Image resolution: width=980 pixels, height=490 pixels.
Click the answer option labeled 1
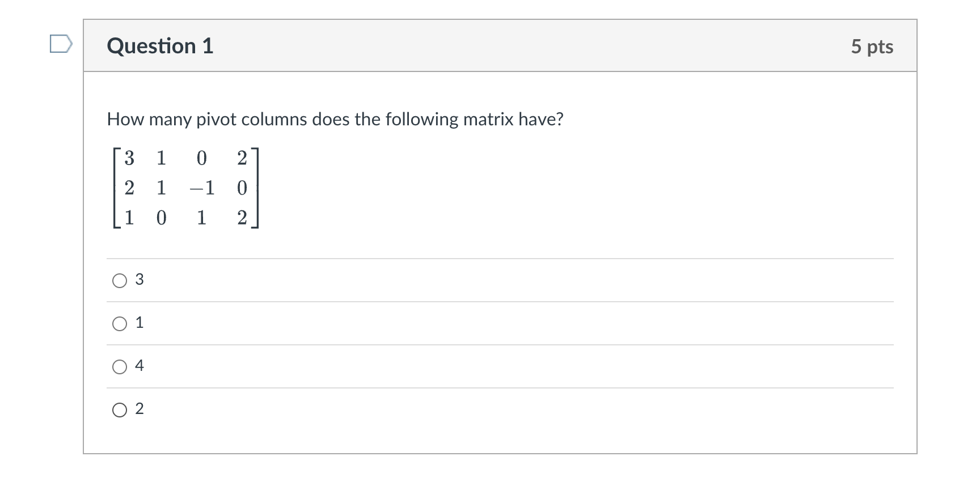[139, 323]
